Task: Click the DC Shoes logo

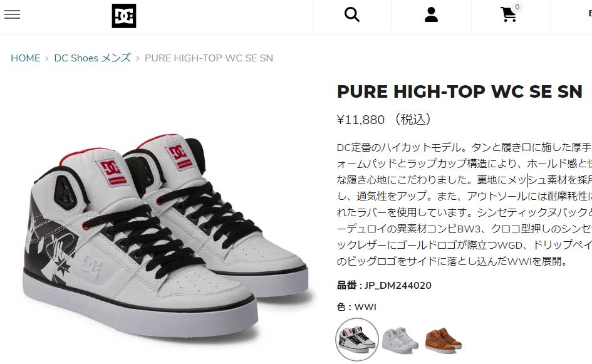Action: (x=124, y=16)
